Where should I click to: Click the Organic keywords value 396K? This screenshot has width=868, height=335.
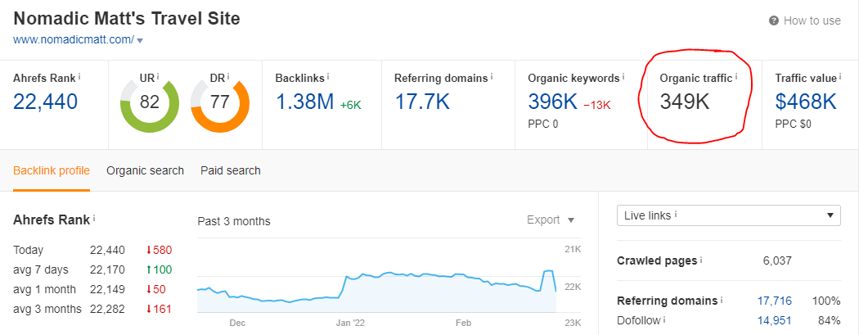pos(551,102)
